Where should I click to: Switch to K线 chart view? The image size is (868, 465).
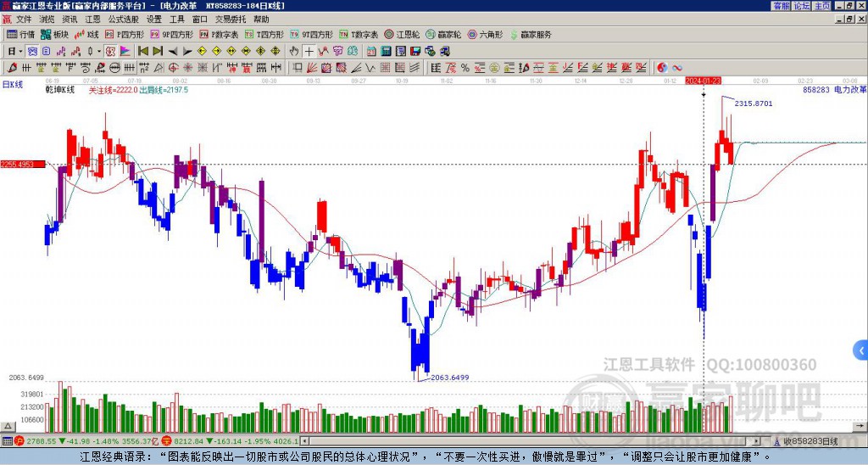[86, 34]
